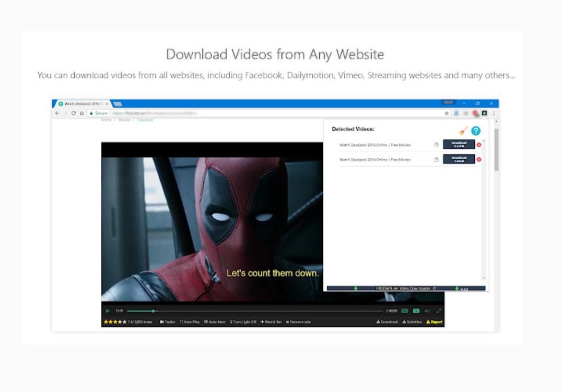Screen dimensions: 562x392
Task: Click the green Secure padlock indicator
Action: (x=99, y=113)
